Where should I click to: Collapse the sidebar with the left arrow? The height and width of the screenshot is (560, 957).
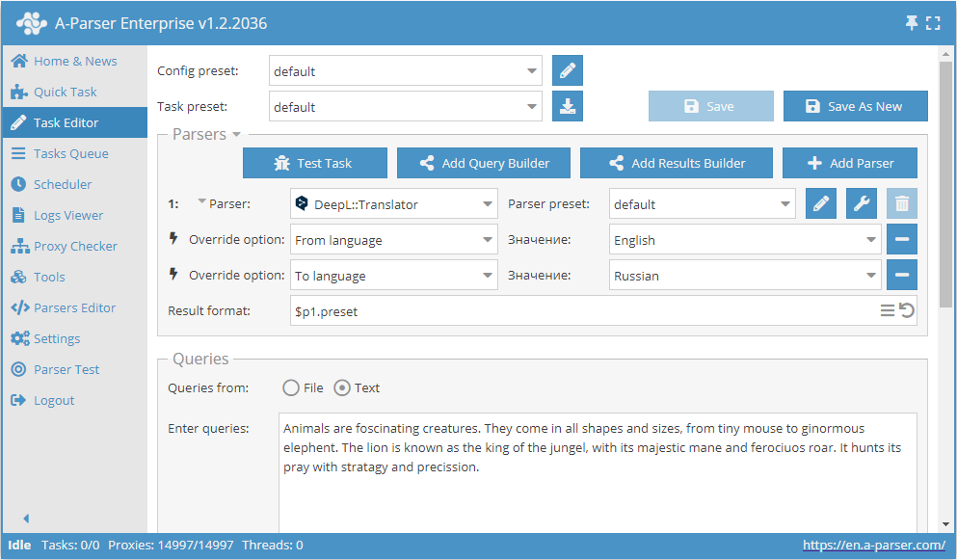coord(26,519)
